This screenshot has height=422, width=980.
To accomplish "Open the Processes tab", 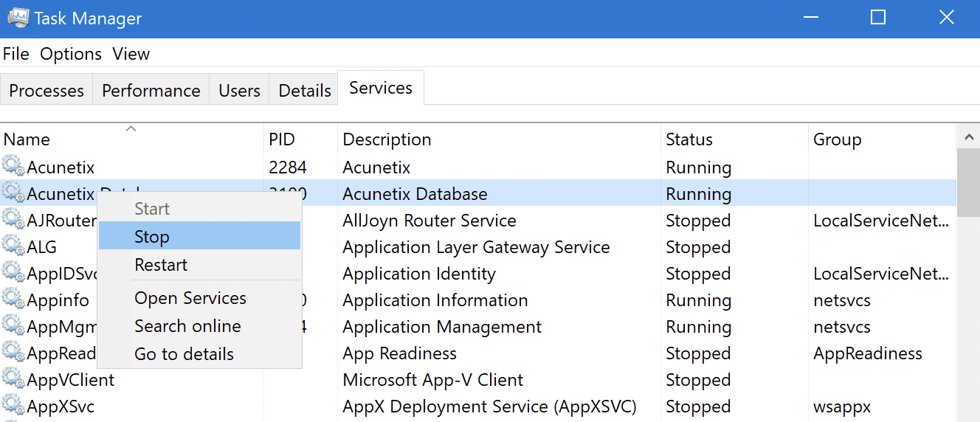I will tap(46, 90).
